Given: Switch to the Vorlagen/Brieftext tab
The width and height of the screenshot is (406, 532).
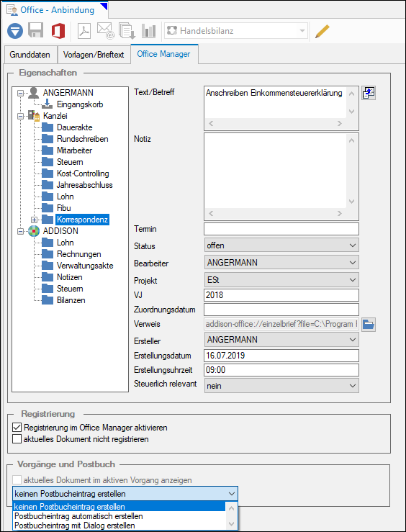Looking at the screenshot, I should [x=94, y=55].
